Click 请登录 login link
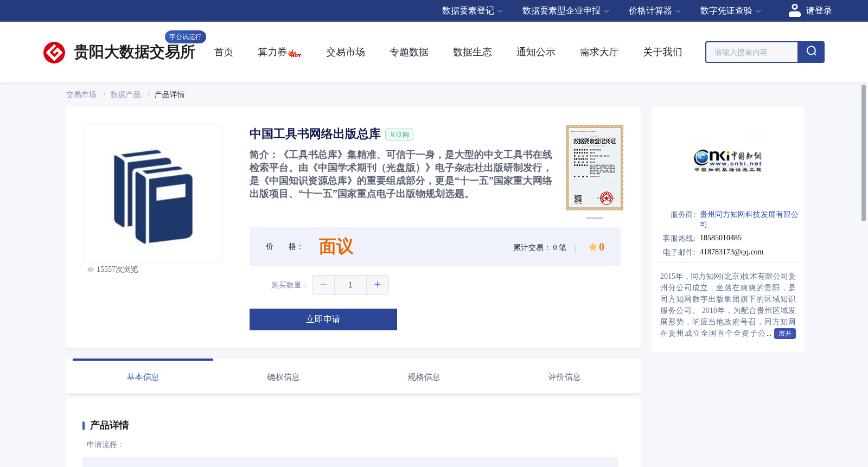 click(x=819, y=11)
